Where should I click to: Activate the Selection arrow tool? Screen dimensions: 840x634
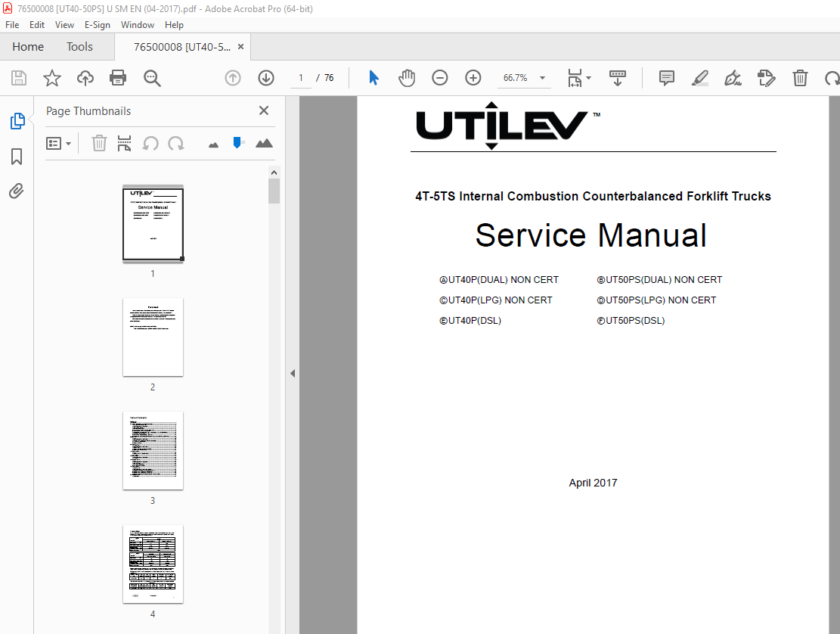(374, 78)
